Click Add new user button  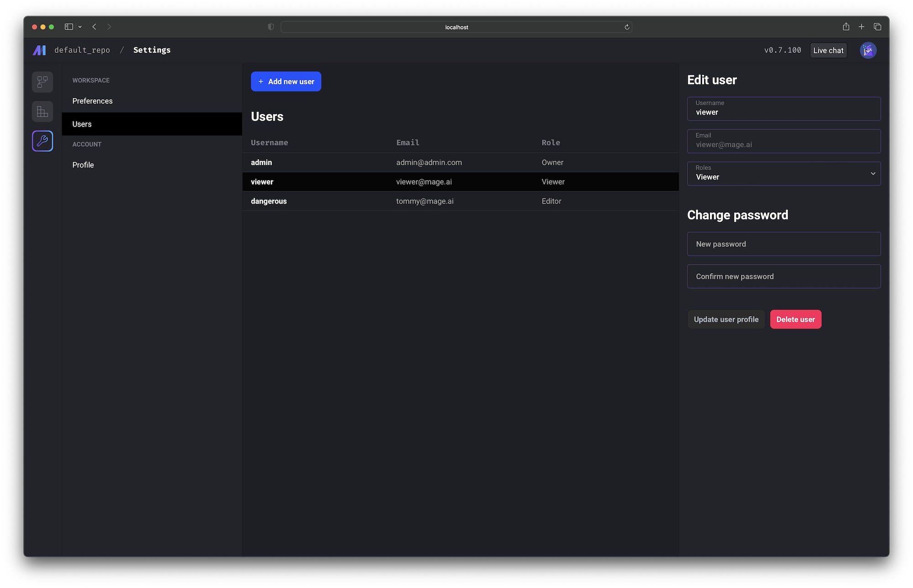coord(286,82)
